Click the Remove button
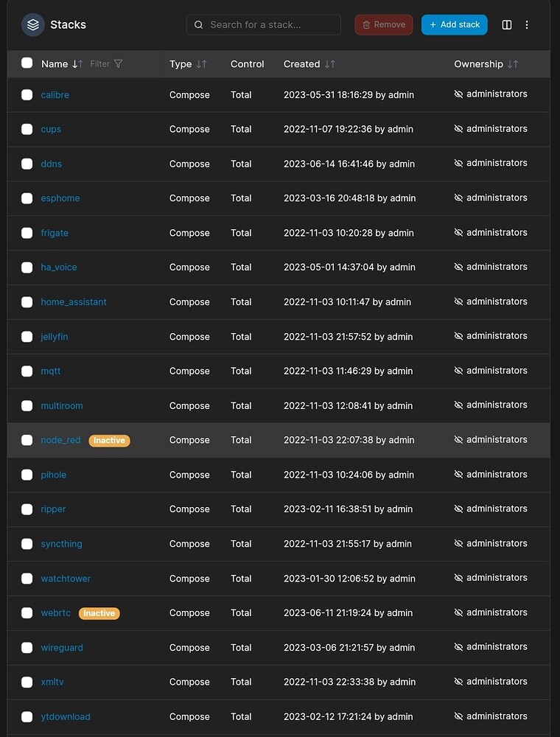 (x=383, y=24)
